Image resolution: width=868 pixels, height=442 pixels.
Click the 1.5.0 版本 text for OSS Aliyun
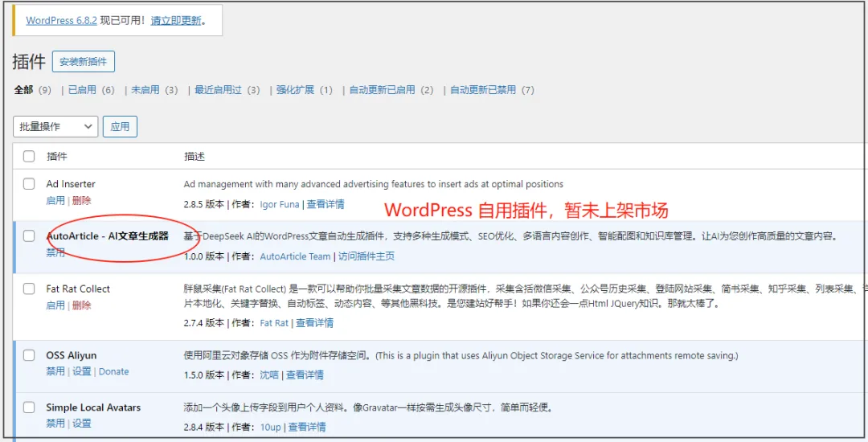[203, 374]
